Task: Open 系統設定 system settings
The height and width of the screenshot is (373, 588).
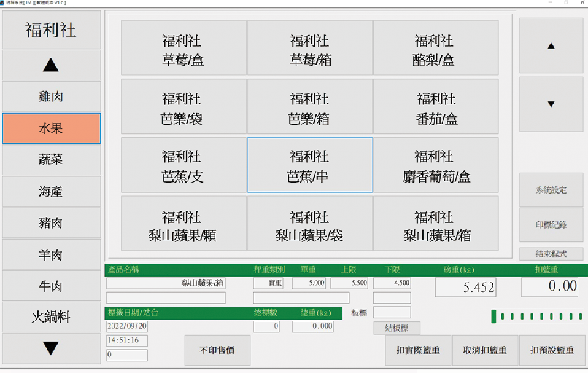Action: [x=551, y=190]
